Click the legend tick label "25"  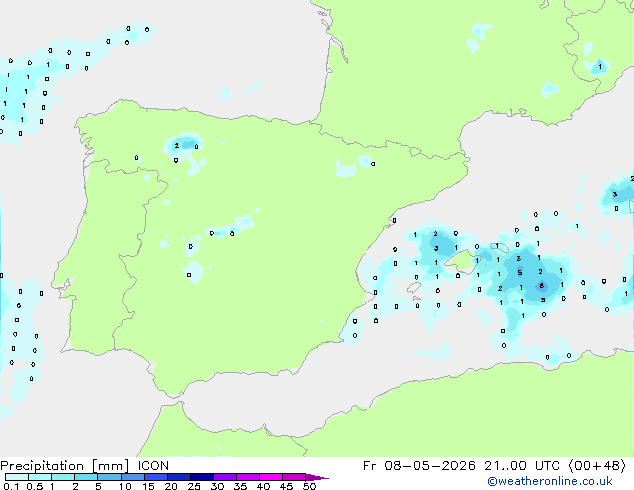point(194,486)
